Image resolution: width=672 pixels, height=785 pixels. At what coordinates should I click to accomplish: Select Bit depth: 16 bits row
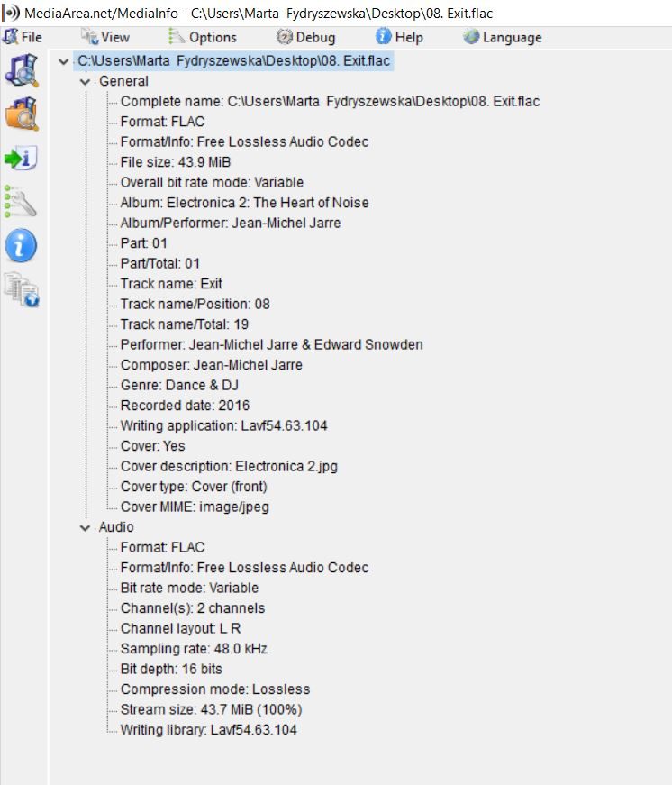coord(171,669)
